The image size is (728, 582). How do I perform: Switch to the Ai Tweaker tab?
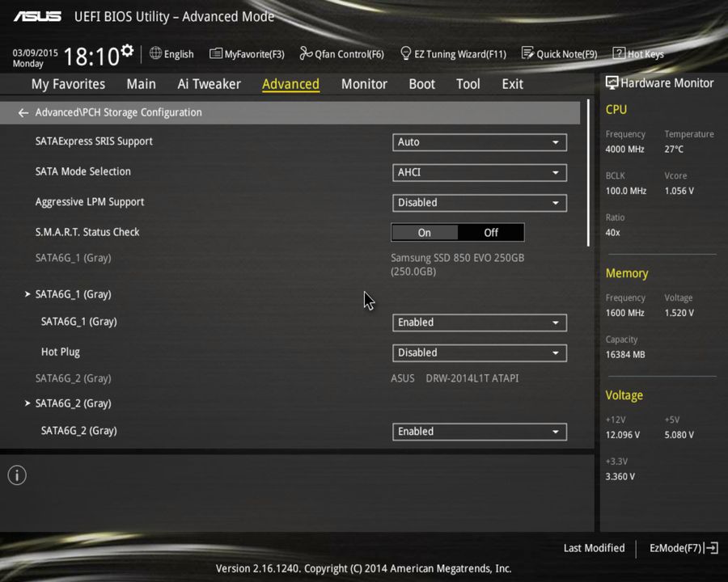pyautogui.click(x=209, y=83)
